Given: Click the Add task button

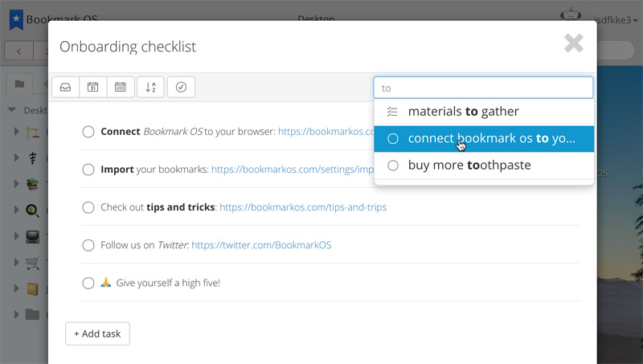Looking at the screenshot, I should 97,333.
